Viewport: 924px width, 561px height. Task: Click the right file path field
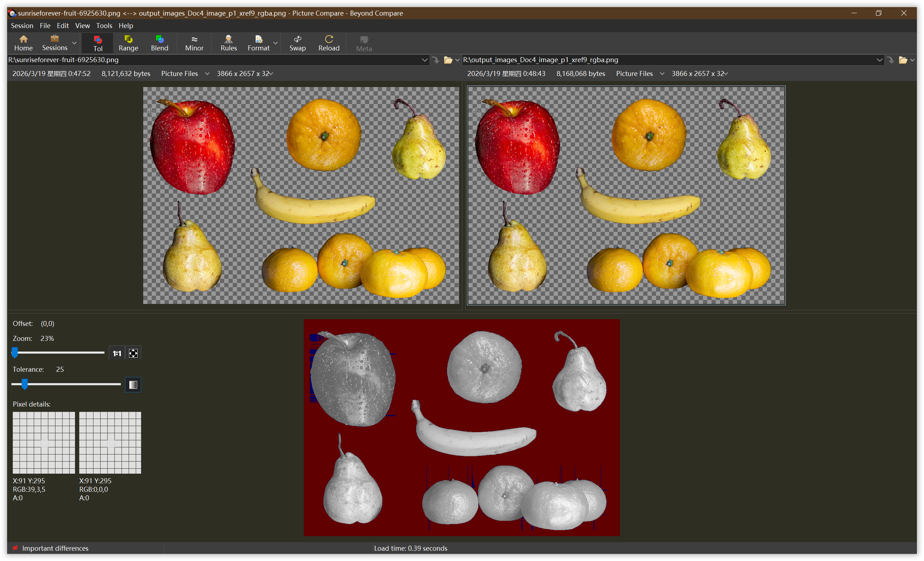coord(667,60)
